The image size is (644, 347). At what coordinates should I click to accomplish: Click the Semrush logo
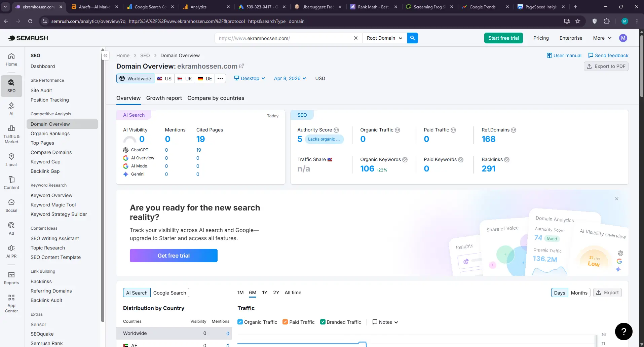click(x=28, y=38)
